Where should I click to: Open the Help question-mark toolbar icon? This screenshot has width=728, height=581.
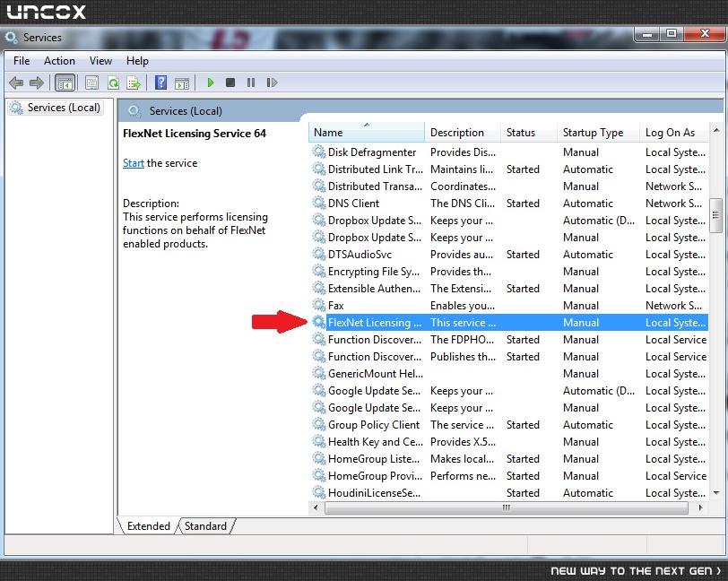[160, 82]
